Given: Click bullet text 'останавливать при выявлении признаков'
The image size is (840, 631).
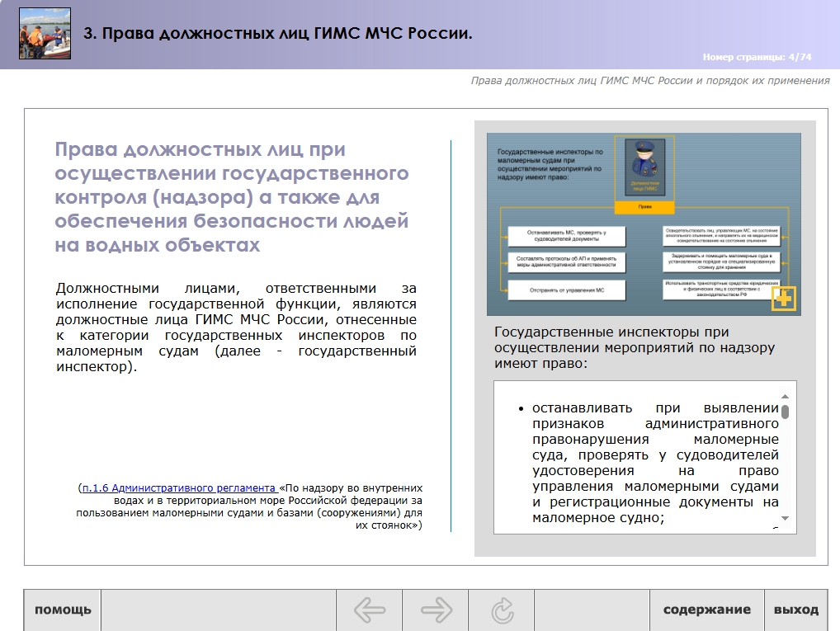Looking at the screenshot, I should (655, 463).
